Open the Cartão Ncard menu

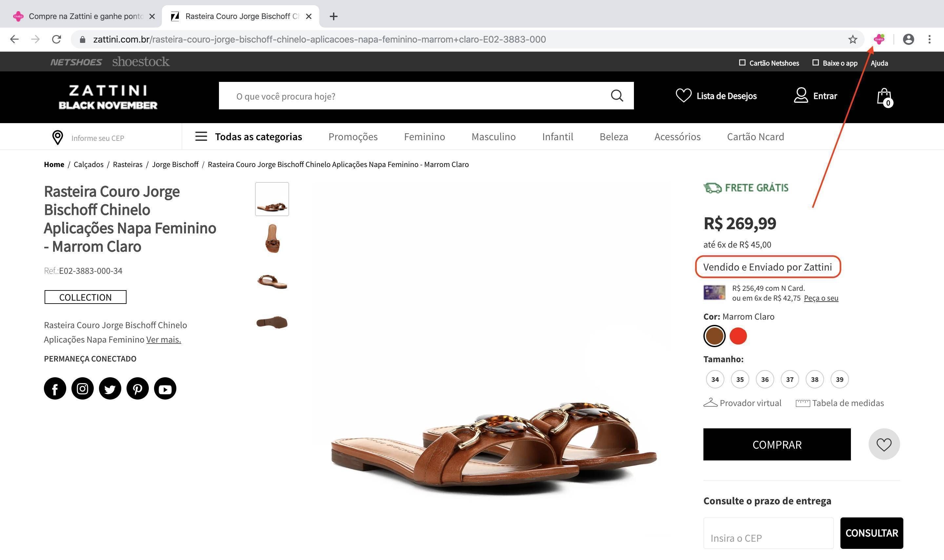(756, 137)
